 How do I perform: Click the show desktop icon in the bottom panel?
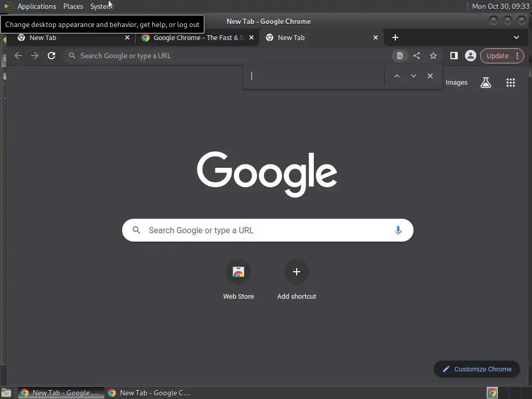click(6, 393)
